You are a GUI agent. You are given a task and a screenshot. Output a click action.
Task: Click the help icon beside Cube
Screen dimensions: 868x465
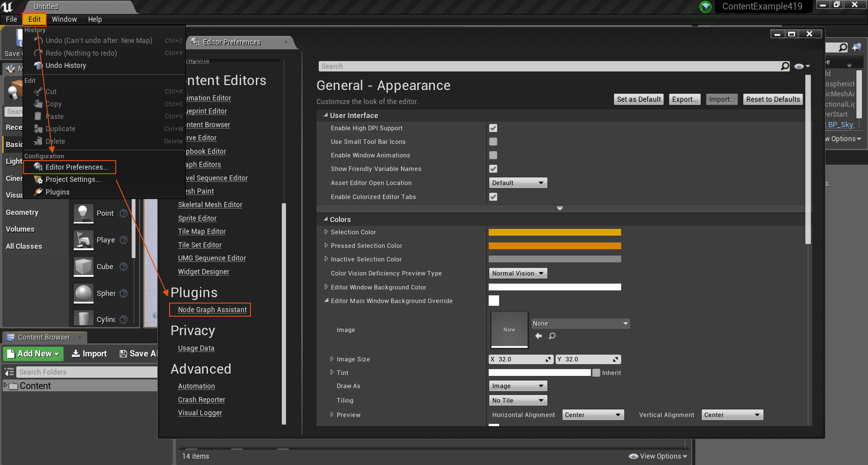tap(123, 266)
